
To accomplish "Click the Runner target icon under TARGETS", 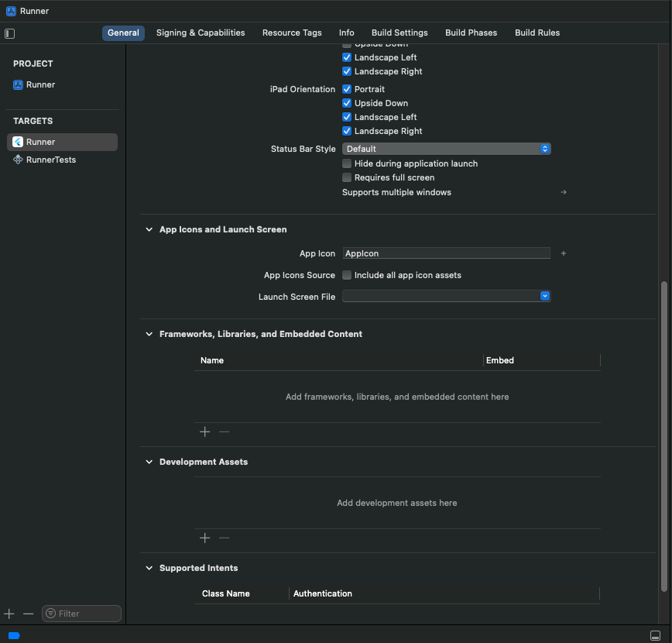I will pyautogui.click(x=17, y=141).
